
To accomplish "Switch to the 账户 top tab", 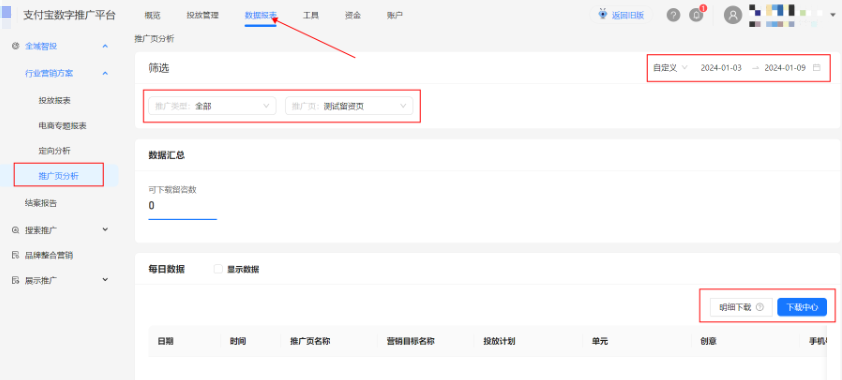I will click(x=395, y=15).
